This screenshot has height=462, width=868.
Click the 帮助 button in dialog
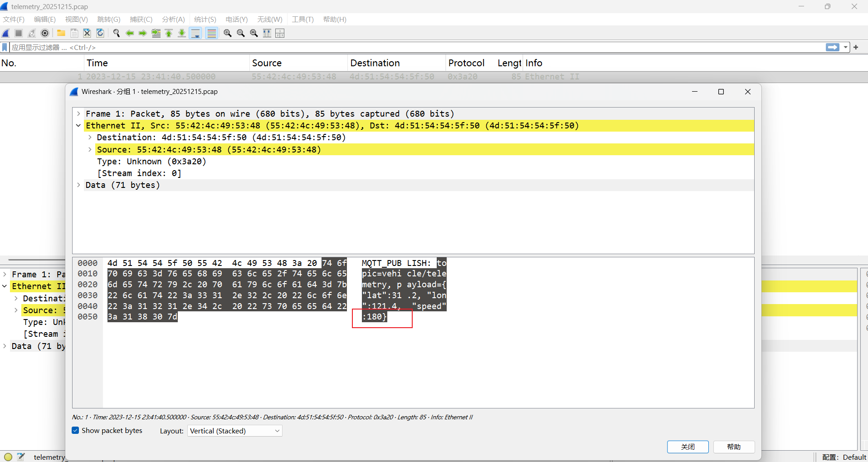(734, 447)
